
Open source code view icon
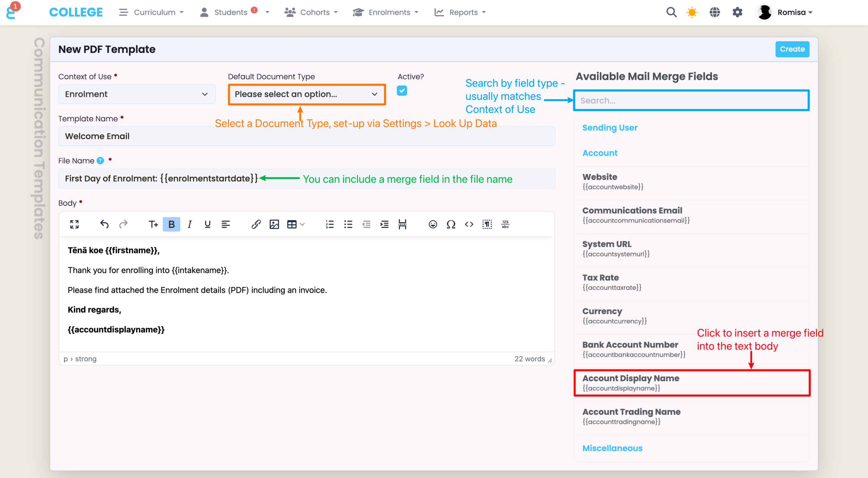469,224
